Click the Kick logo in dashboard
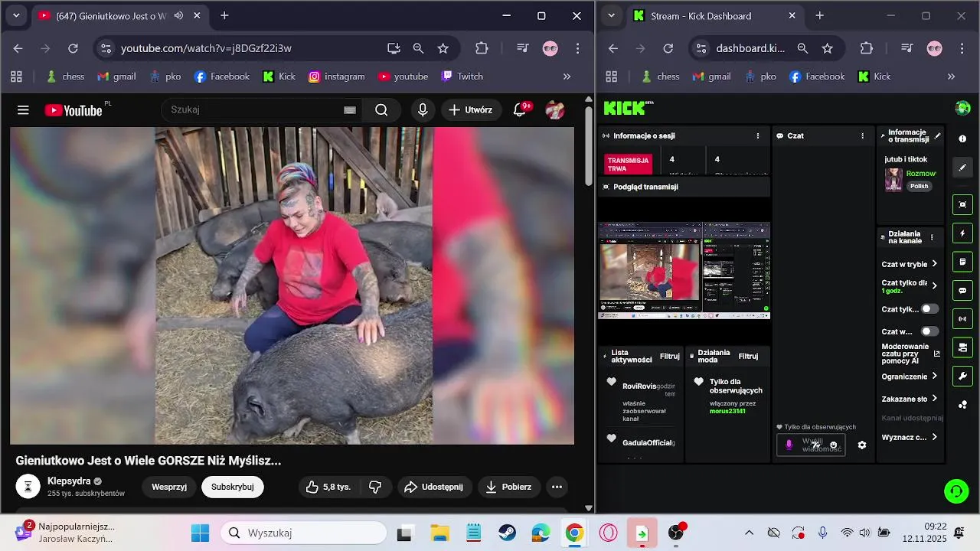This screenshot has height=551, width=980. (x=626, y=108)
